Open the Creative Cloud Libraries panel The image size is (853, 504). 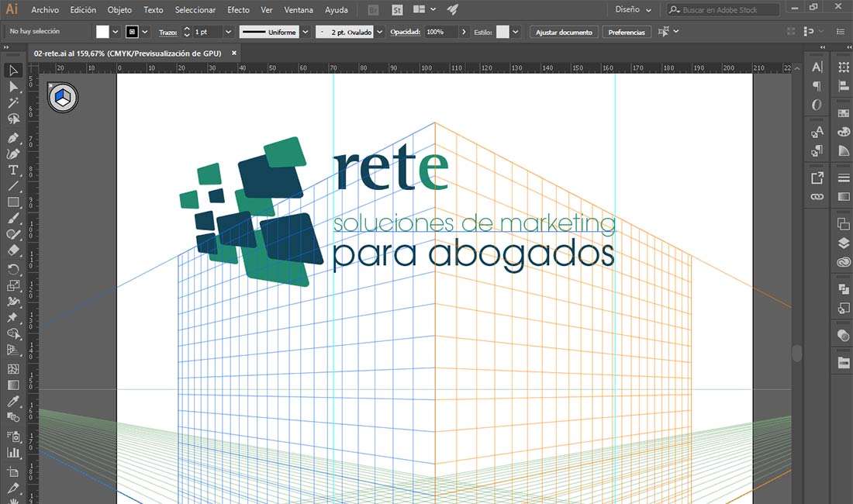pos(844,262)
